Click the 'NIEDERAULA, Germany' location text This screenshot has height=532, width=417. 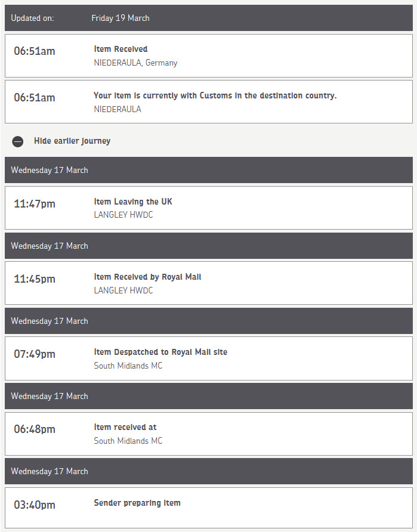[135, 63]
